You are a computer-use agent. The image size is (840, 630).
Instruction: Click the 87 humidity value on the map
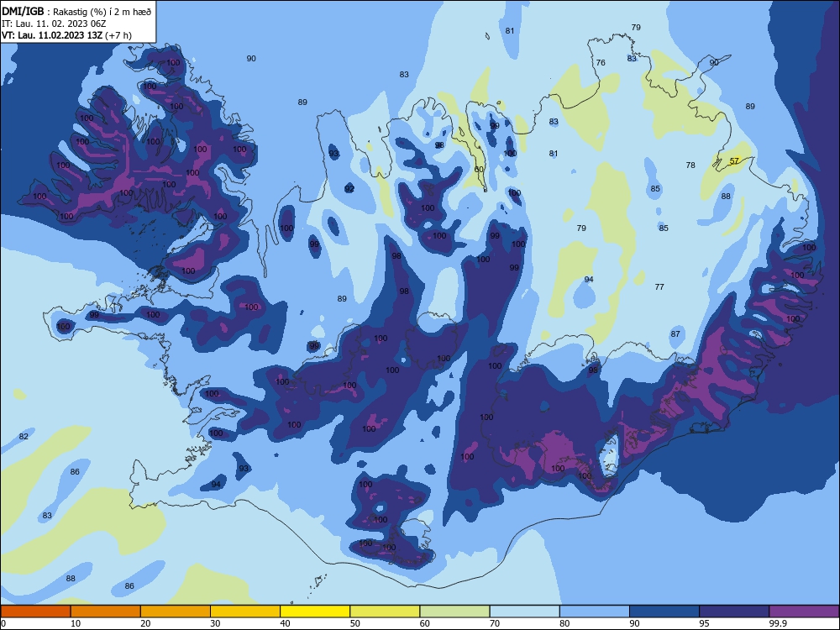tap(675, 334)
